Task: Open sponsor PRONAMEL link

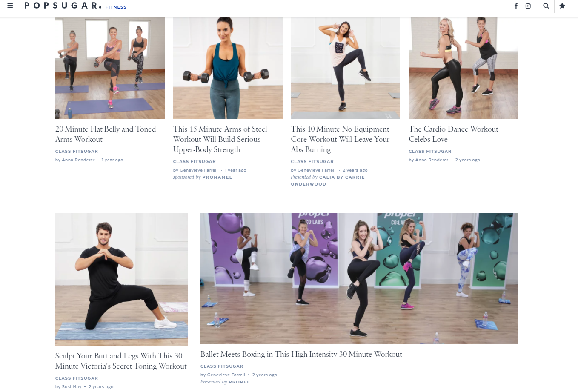Action: point(217,177)
